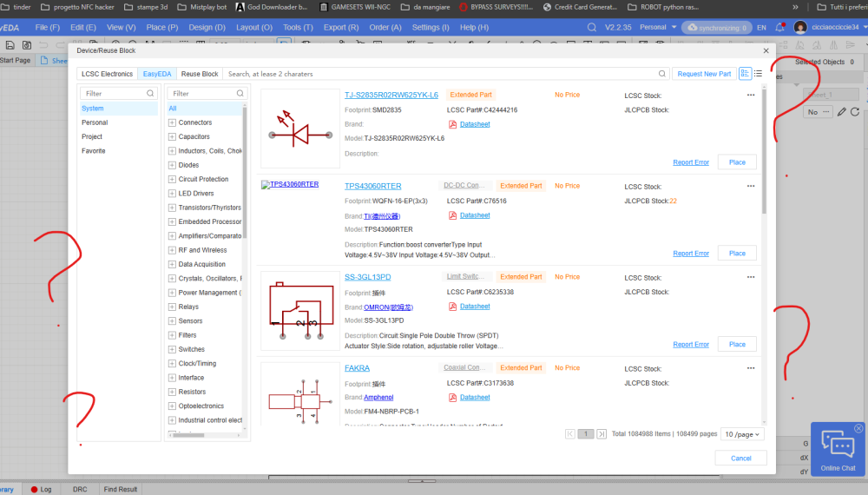Close the Online Chat widget
The height and width of the screenshot is (495, 868).
tap(858, 428)
